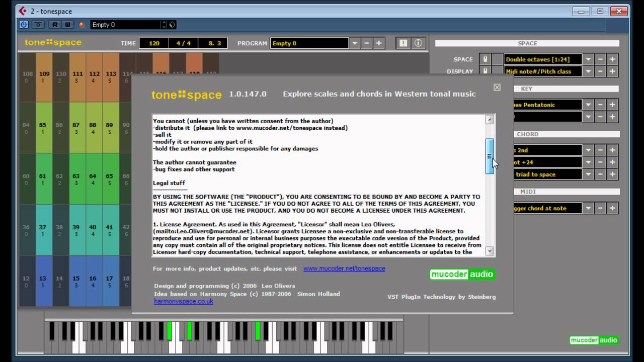Screen dimensions: 644x362
Task: Click the mucoder audio logo below the MIDI panel
Action: coord(594,340)
